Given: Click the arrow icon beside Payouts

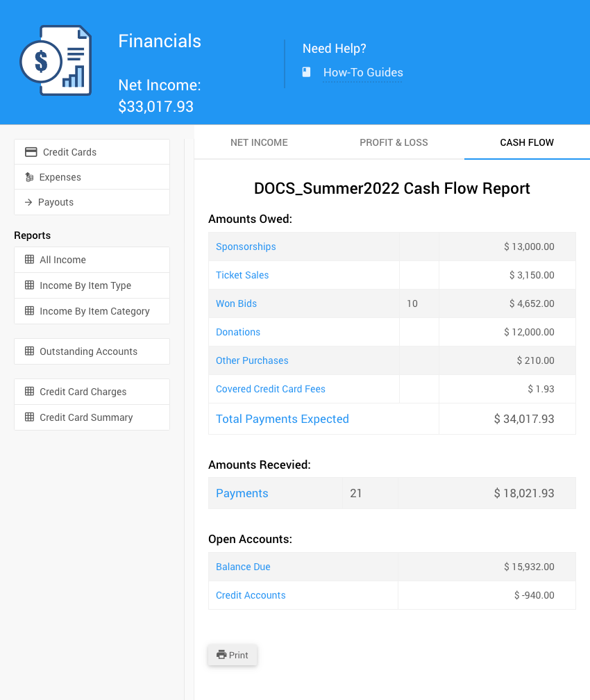Looking at the screenshot, I should tap(28, 202).
